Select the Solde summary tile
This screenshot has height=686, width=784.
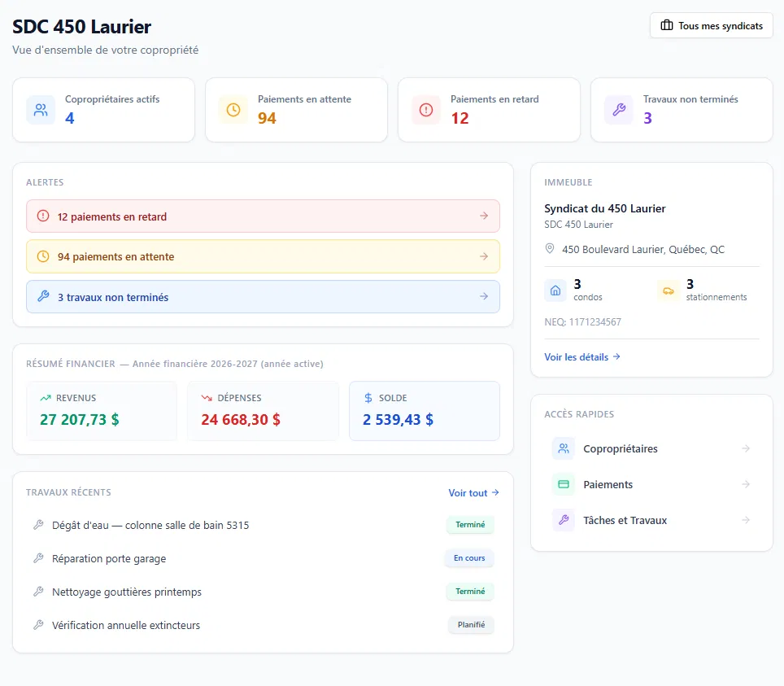coord(424,411)
